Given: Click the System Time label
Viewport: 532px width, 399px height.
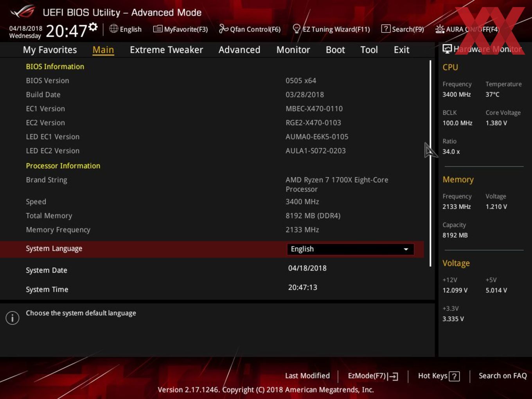Looking at the screenshot, I should [47, 289].
